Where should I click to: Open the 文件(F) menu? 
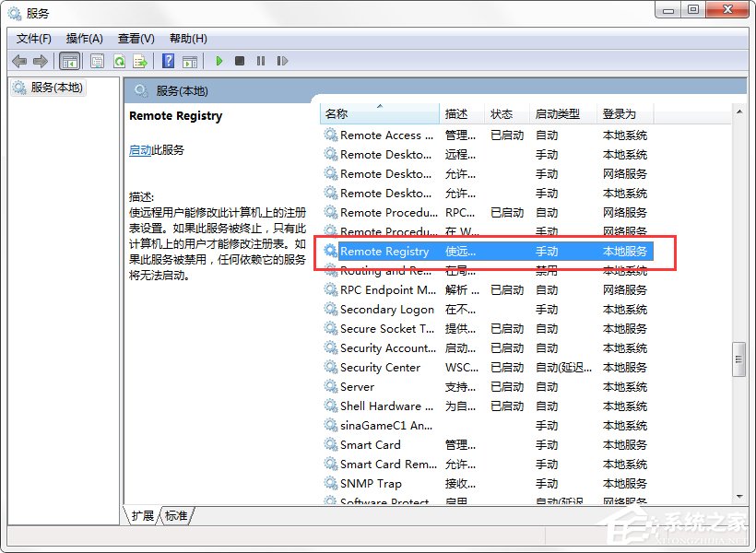(x=33, y=39)
